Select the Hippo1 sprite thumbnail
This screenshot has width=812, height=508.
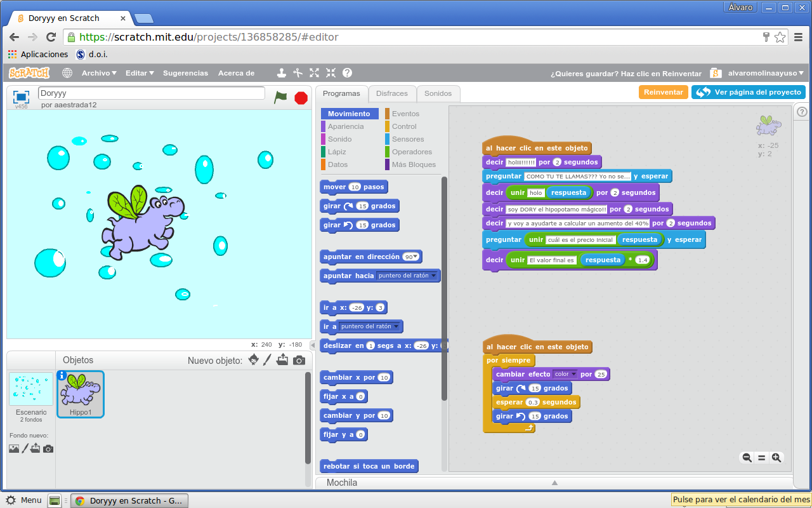[81, 394]
